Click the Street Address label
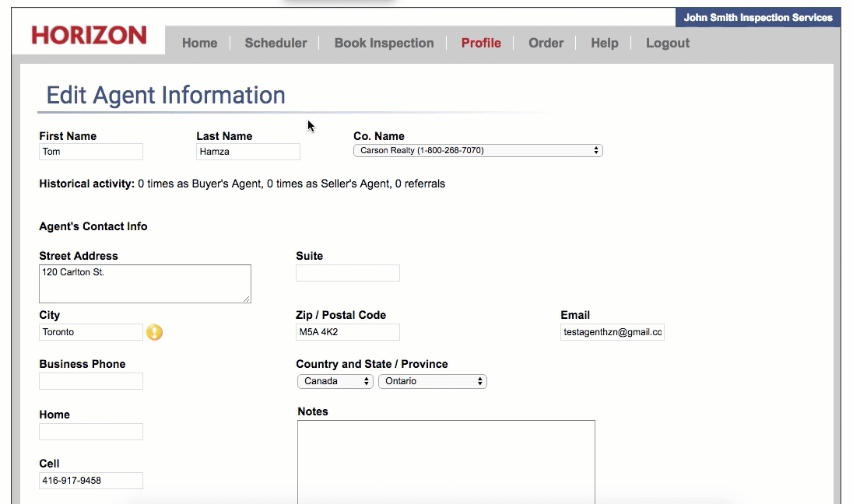This screenshot has height=504, width=853. pos(79,256)
